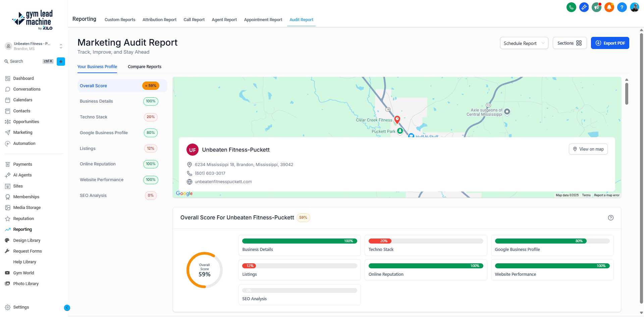The image size is (644, 317).
Task: Select SEO Analysis section row
Action: 122,196
